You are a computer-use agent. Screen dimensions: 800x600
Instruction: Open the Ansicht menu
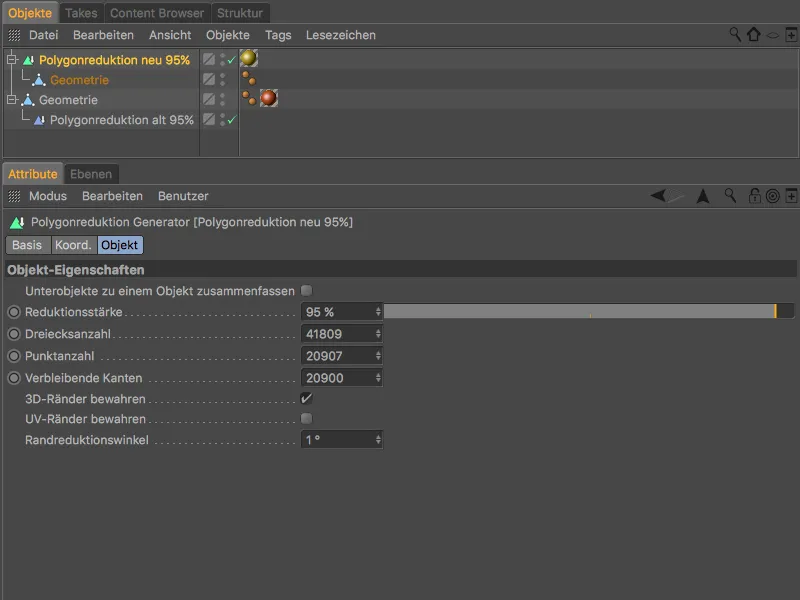click(x=170, y=35)
